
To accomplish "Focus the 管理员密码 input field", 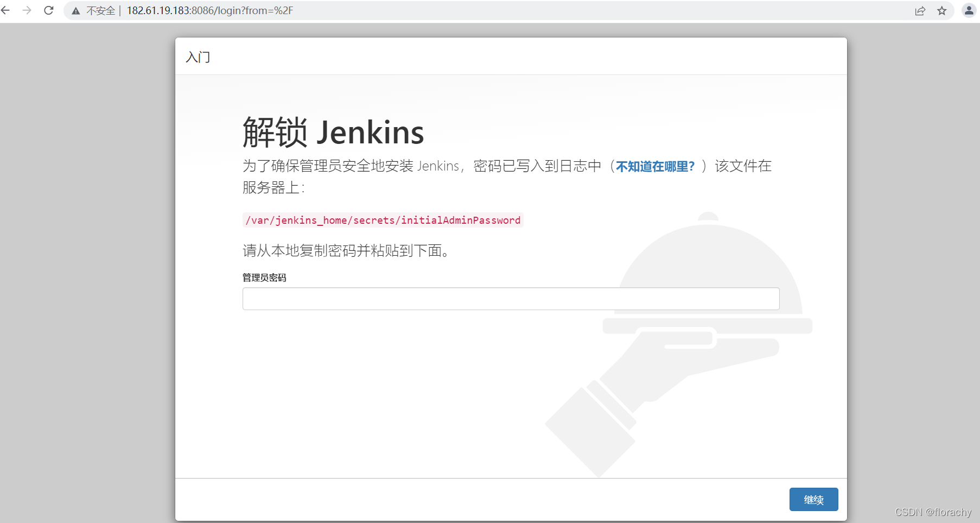I will coord(511,299).
